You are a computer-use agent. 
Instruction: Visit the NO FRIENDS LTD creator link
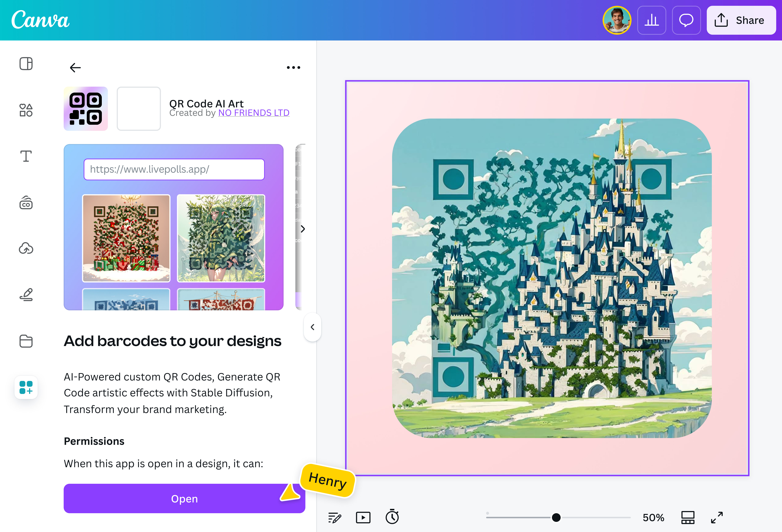tap(254, 113)
